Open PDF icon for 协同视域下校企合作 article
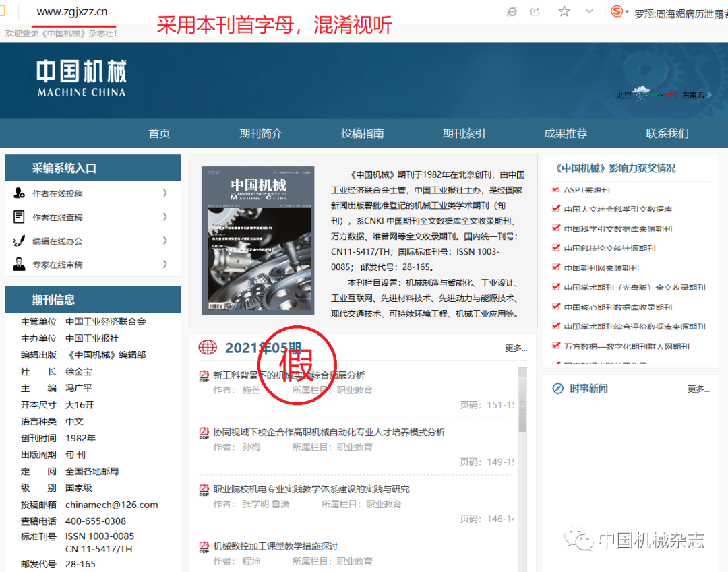This screenshot has height=572, width=728. coord(204,433)
